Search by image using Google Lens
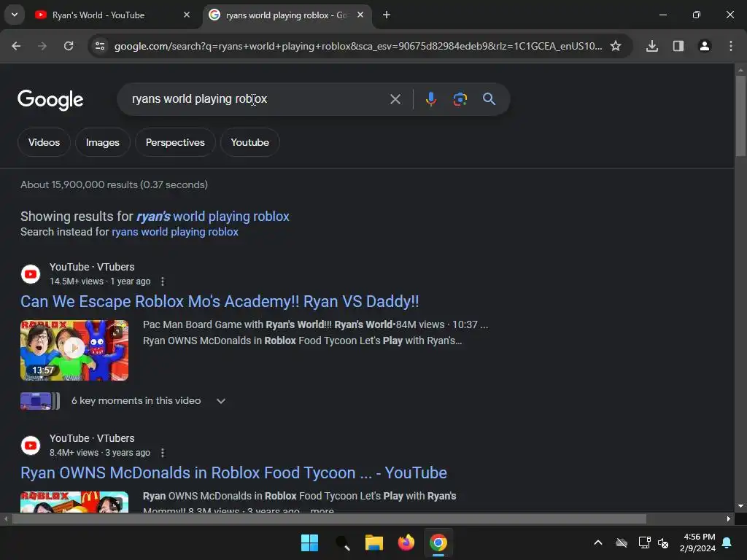The height and width of the screenshot is (560, 747). [x=460, y=99]
